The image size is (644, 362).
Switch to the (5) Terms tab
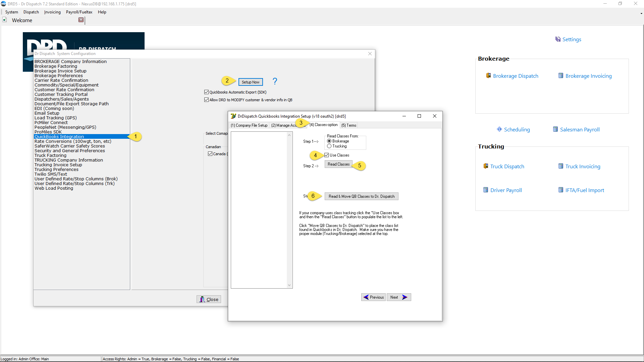[349, 125]
